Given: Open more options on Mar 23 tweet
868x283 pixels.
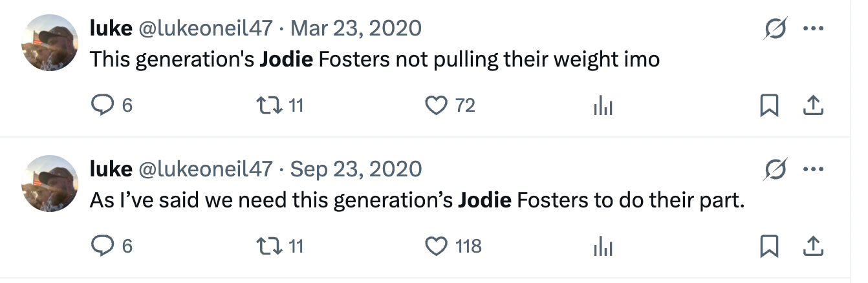Looking at the screenshot, I should tap(812, 29).
